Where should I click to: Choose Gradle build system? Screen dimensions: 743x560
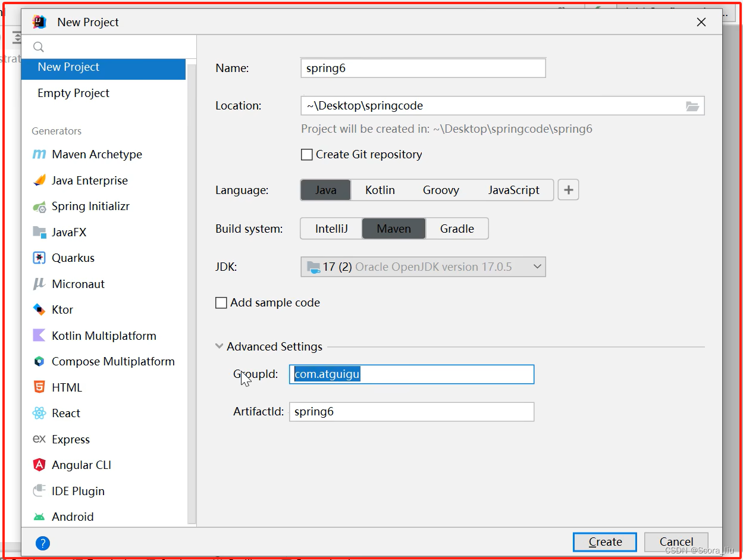[457, 229]
